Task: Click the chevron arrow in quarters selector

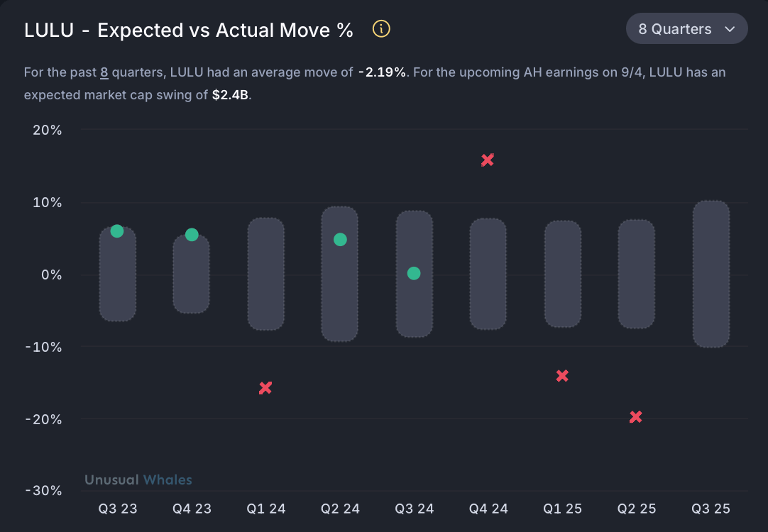Action: pyautogui.click(x=729, y=29)
